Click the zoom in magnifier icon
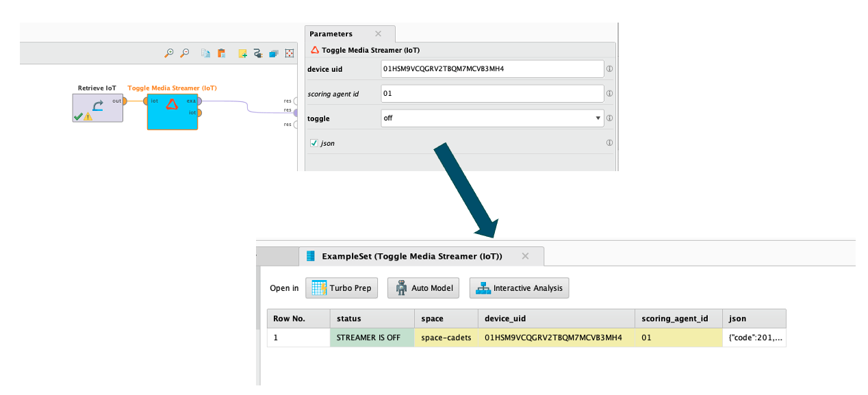The height and width of the screenshot is (395, 868). [169, 53]
